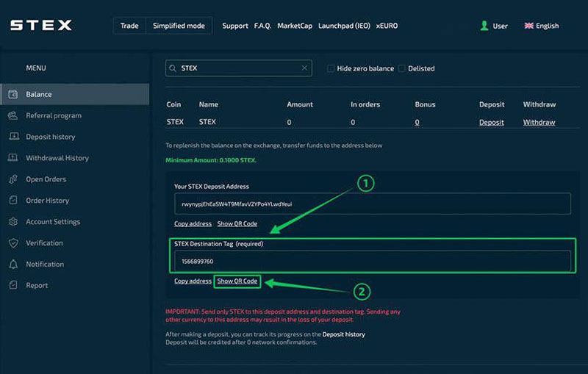Click Minimum Amount: 0.1000 STEX text

click(211, 160)
